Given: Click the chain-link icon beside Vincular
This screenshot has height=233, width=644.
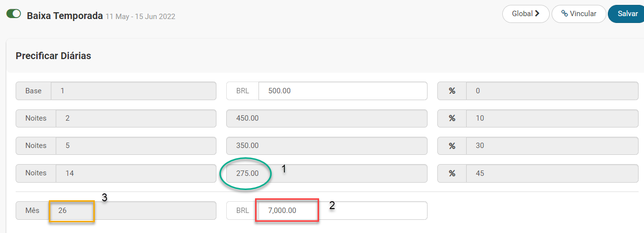Looking at the screenshot, I should point(564,14).
